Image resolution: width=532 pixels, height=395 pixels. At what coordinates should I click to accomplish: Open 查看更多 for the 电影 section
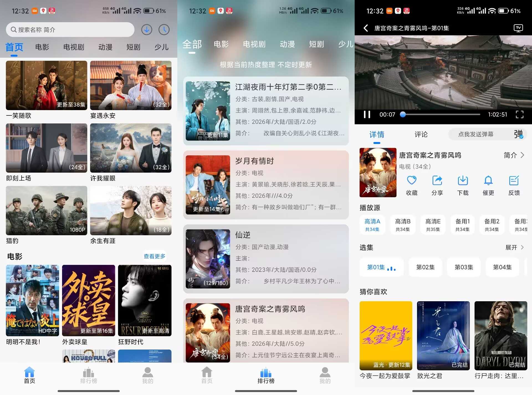[x=154, y=256]
